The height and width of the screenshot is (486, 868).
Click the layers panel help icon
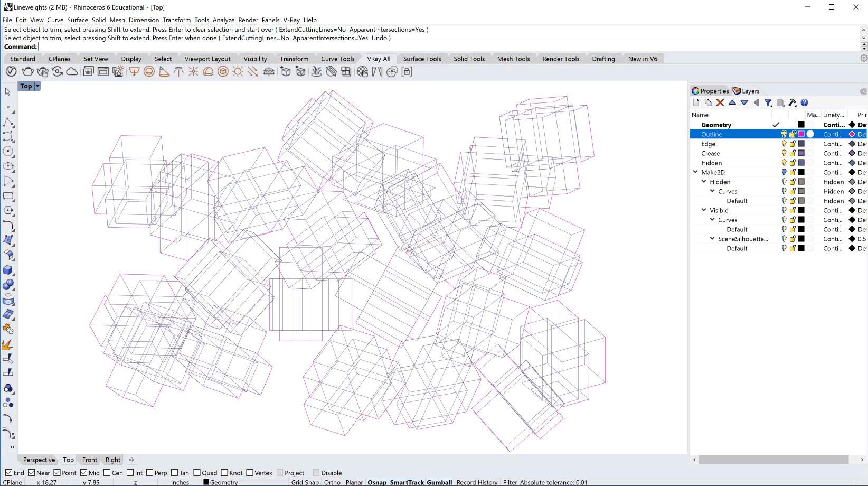pyautogui.click(x=804, y=102)
